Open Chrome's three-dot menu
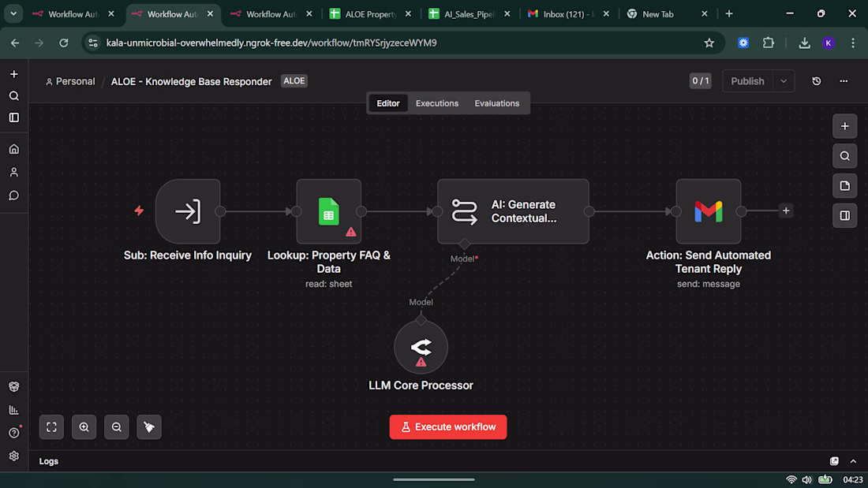 (853, 43)
